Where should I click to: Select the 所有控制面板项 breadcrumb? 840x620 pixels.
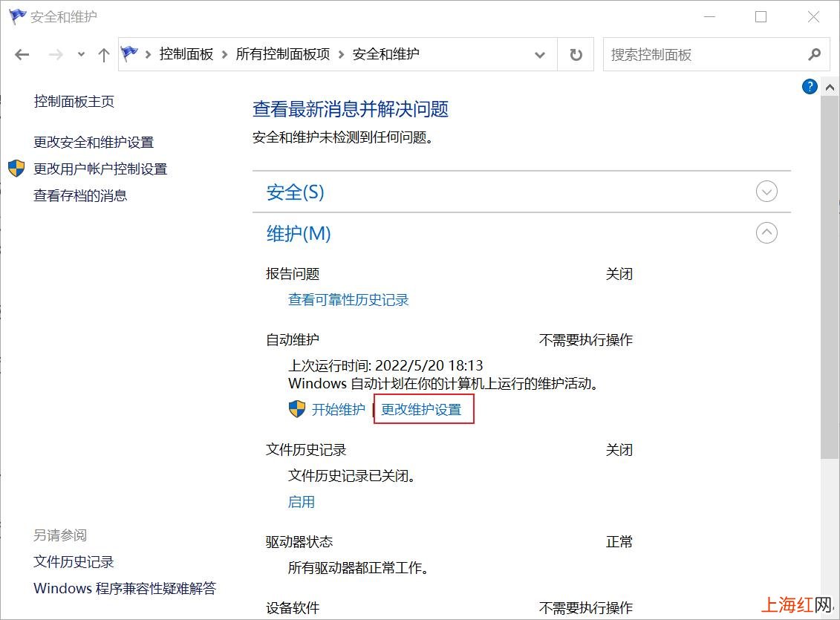click(x=283, y=54)
